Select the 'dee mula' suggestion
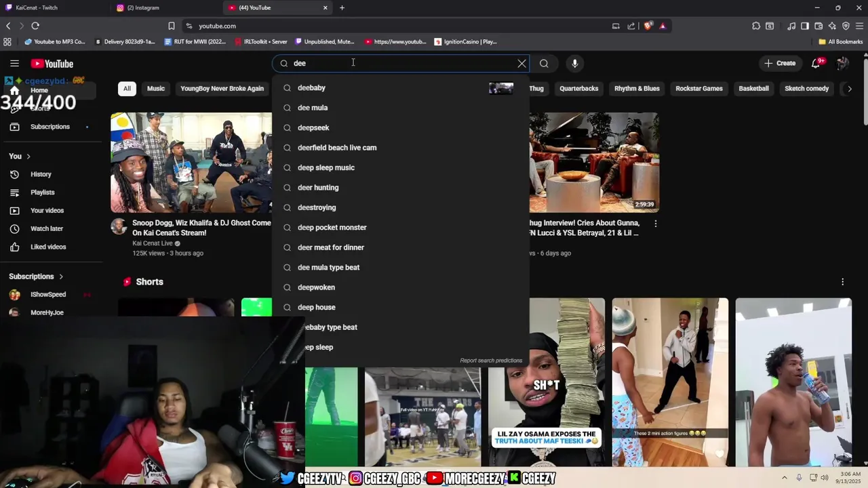The image size is (868, 488). pyautogui.click(x=400, y=108)
